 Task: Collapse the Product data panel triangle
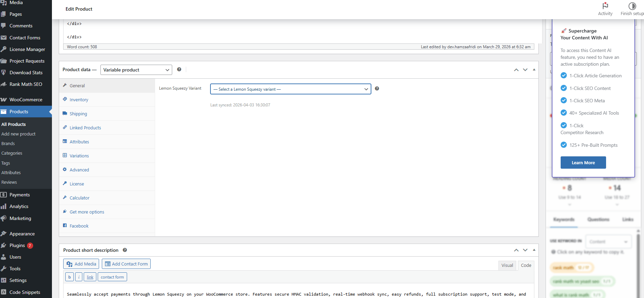534,70
